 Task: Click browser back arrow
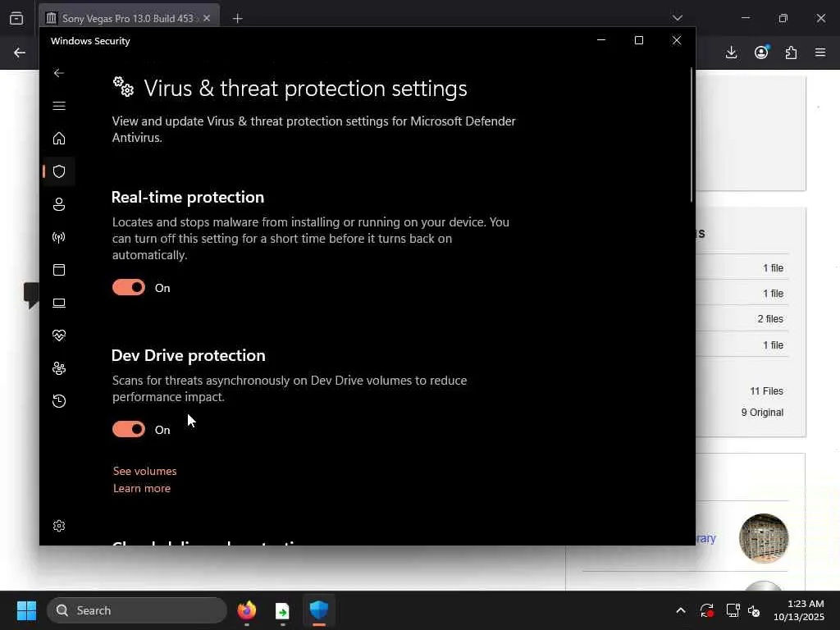click(x=20, y=52)
